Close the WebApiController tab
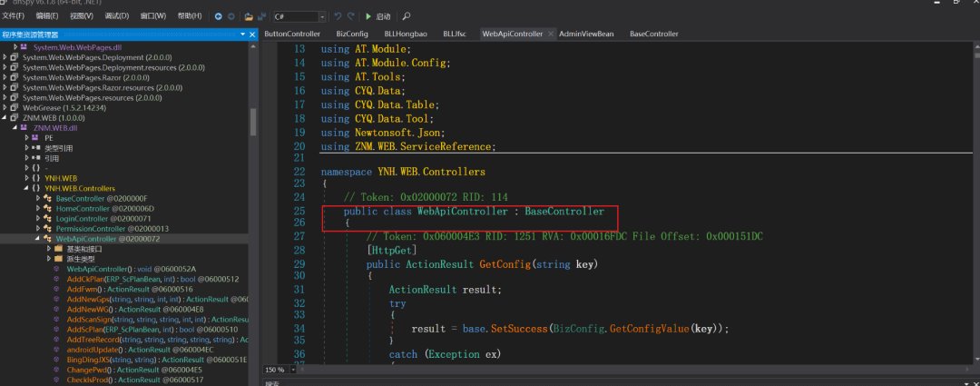This screenshot has width=980, height=386. click(550, 34)
